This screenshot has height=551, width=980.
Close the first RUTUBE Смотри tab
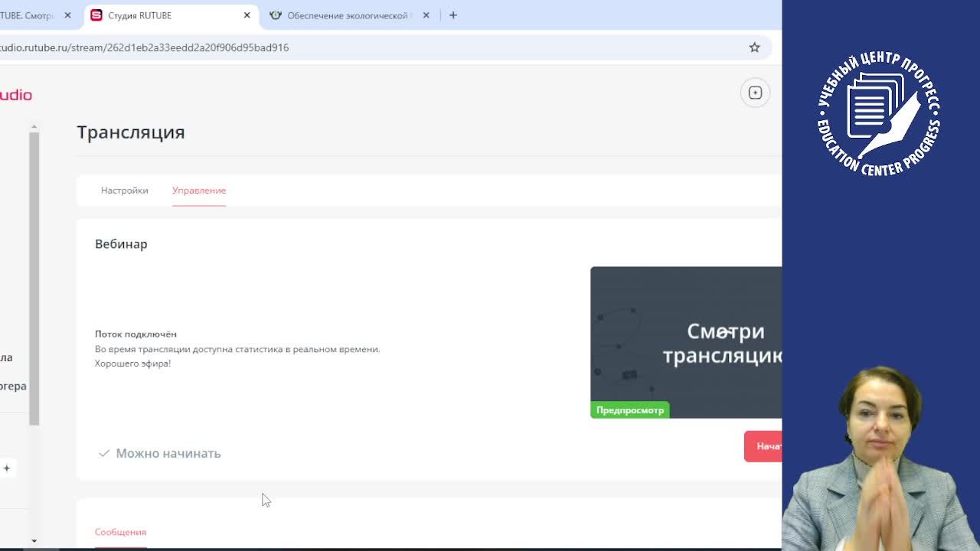pos(67,15)
